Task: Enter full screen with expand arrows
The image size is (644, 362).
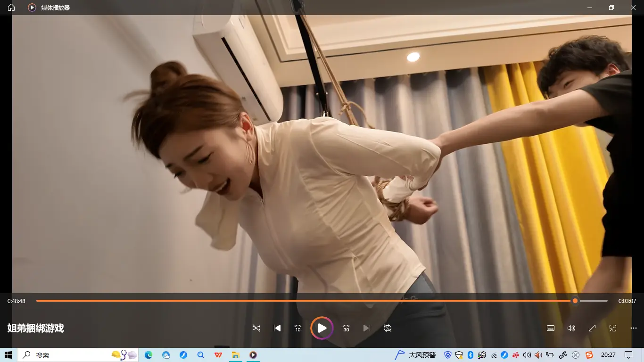Action: [x=592, y=328]
